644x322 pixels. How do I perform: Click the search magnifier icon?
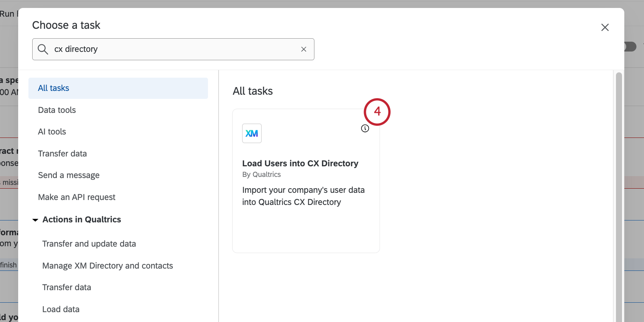click(x=43, y=49)
